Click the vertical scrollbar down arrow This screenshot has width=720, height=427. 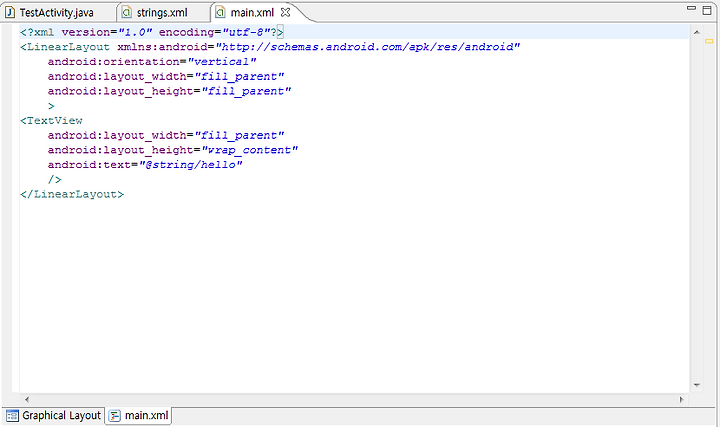pos(697,385)
